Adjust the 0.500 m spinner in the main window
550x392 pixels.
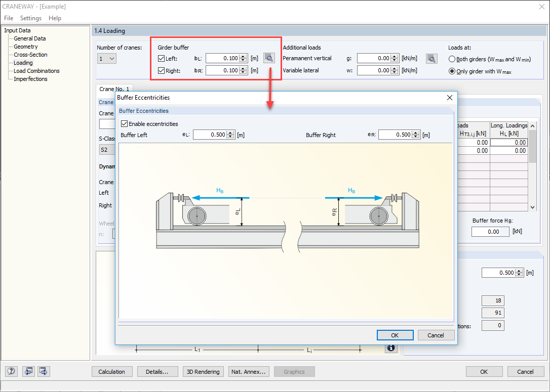(x=519, y=273)
